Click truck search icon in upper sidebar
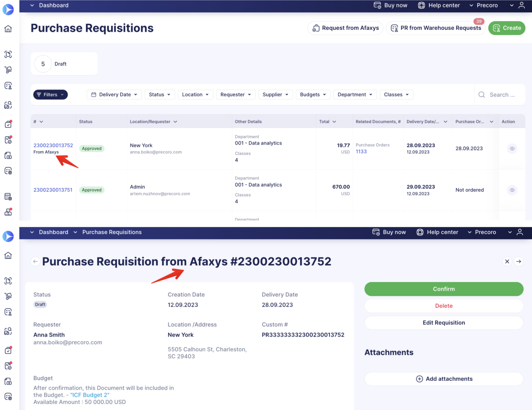 tap(8, 105)
